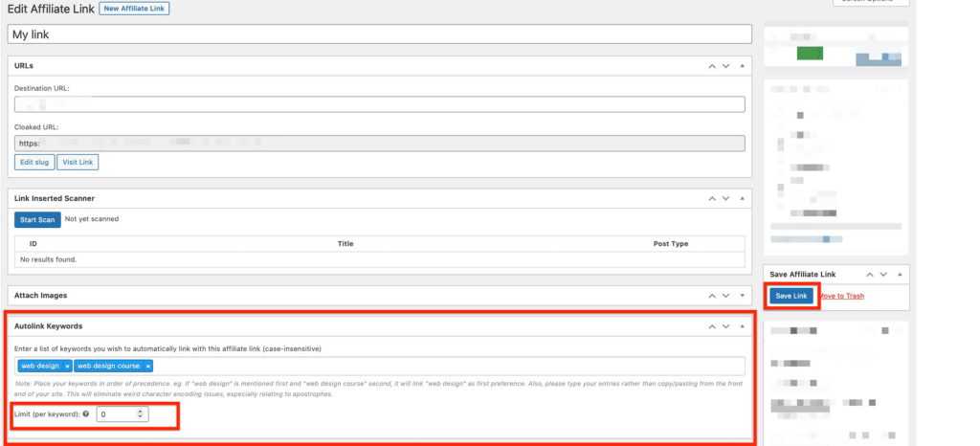980x446 pixels.
Task: Collapse the Link Inserted Scanner panel
Action: [x=742, y=199]
